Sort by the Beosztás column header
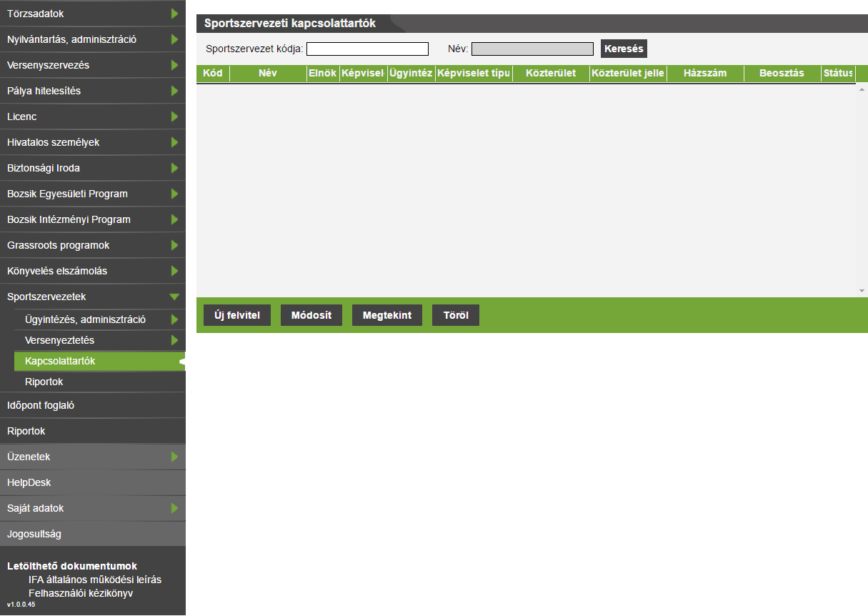 pos(782,73)
